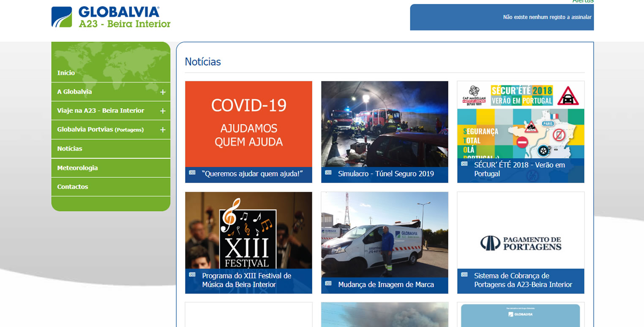This screenshot has width=644, height=327.
Task: Go to Início in the sidebar
Action: pyautogui.click(x=66, y=73)
